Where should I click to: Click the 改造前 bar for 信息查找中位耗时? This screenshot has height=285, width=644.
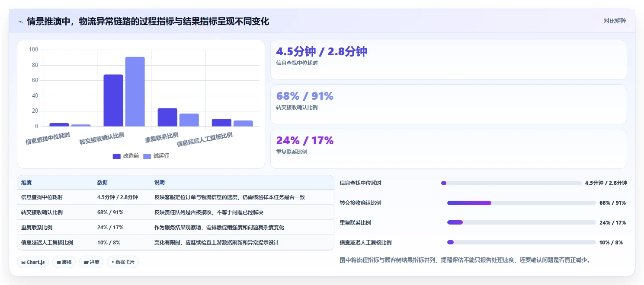coord(59,125)
